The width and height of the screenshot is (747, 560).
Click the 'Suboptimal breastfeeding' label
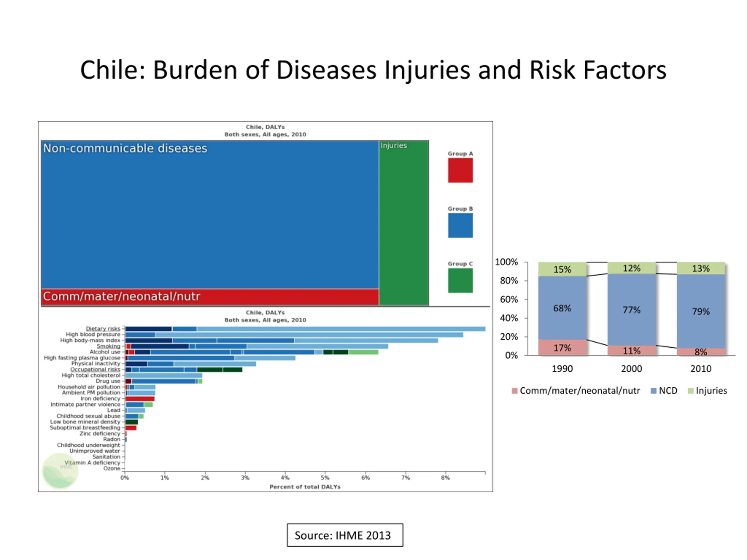click(x=85, y=428)
